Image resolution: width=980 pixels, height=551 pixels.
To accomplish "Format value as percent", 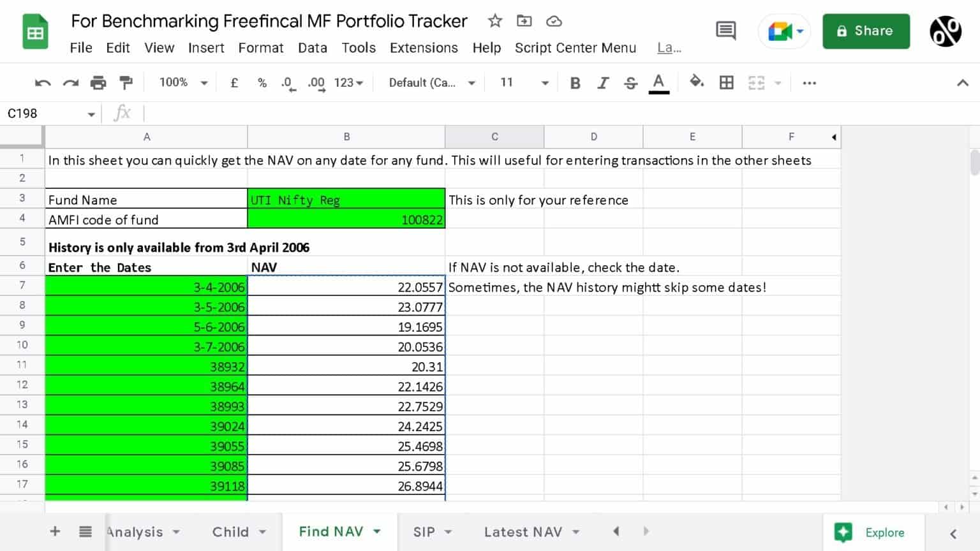I will point(262,82).
